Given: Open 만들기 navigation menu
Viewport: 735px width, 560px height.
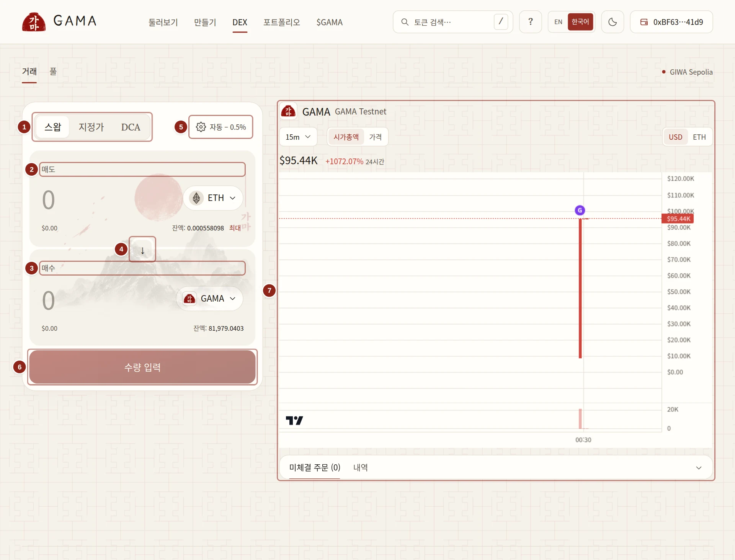Looking at the screenshot, I should (x=205, y=22).
